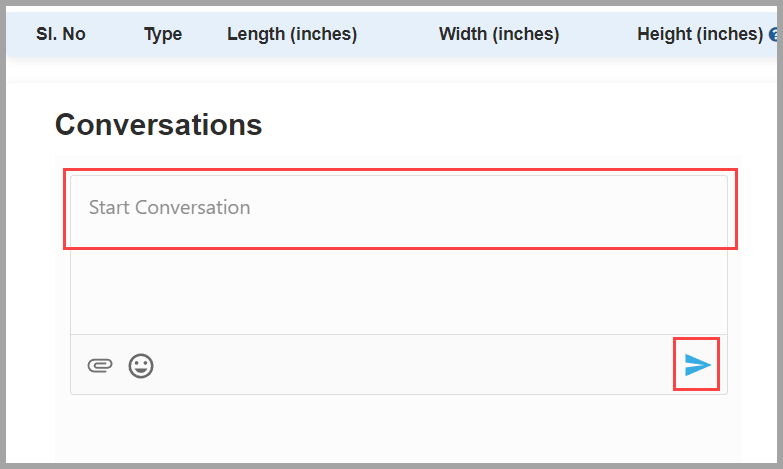Open the emoji picker smiley icon
Screen dimensions: 783x469
[141, 366]
